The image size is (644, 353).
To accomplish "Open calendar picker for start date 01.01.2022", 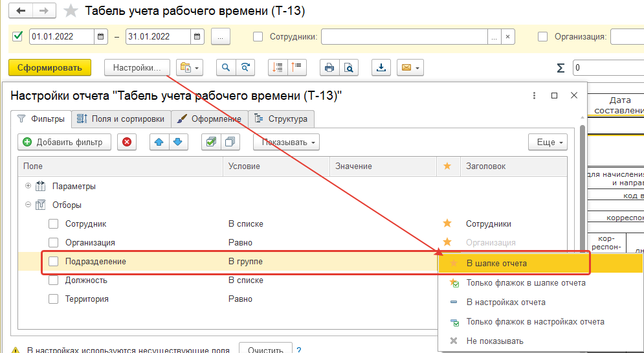I will [x=101, y=37].
